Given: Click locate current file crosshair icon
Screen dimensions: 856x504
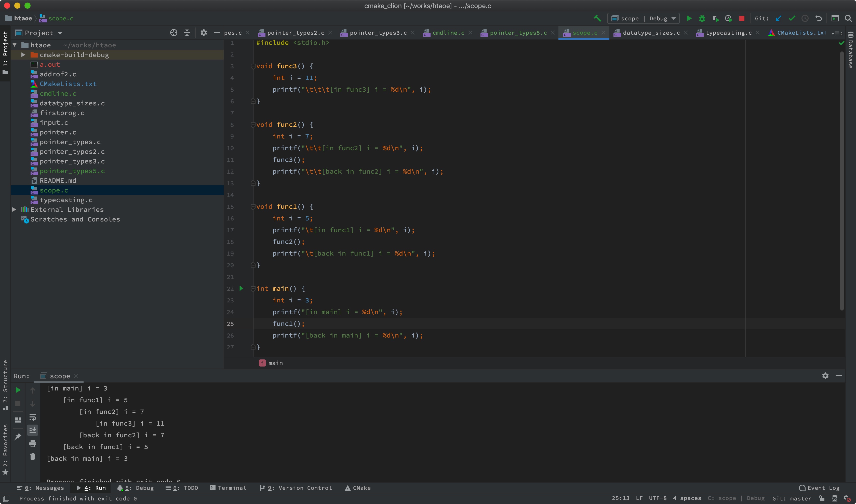Looking at the screenshot, I should 174,33.
